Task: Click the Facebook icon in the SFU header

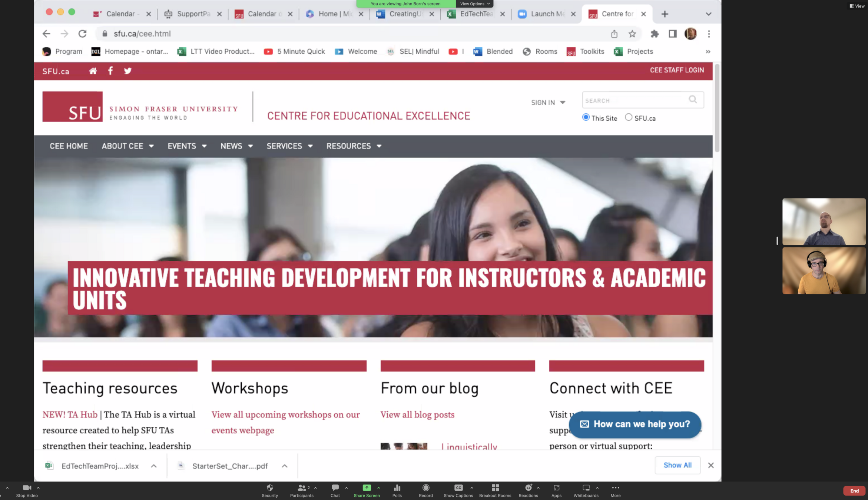Action: (x=110, y=71)
